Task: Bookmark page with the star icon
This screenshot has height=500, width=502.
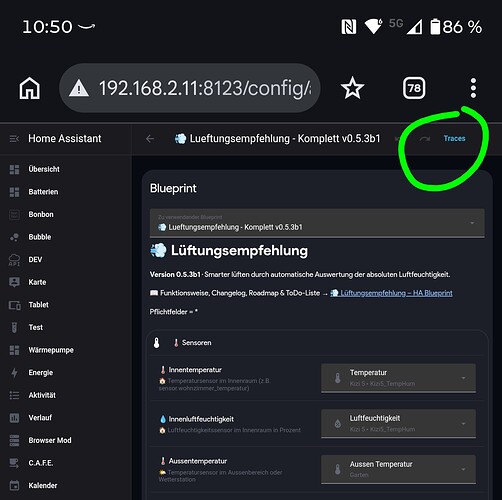Action: 352,88
